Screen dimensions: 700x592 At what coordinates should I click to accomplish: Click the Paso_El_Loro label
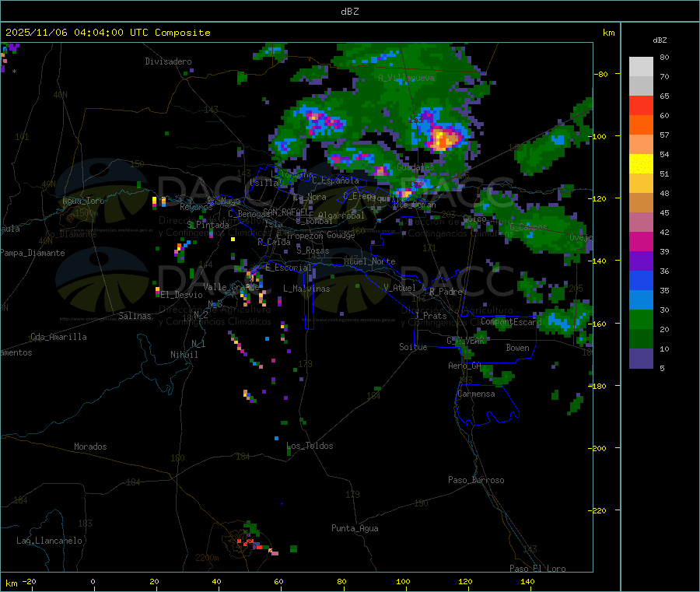(x=537, y=569)
